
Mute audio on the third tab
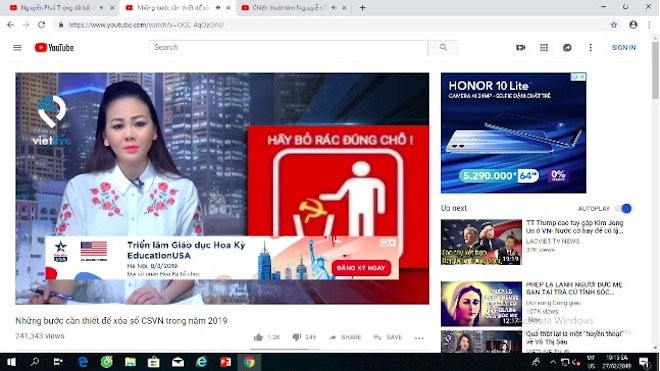click(x=333, y=8)
